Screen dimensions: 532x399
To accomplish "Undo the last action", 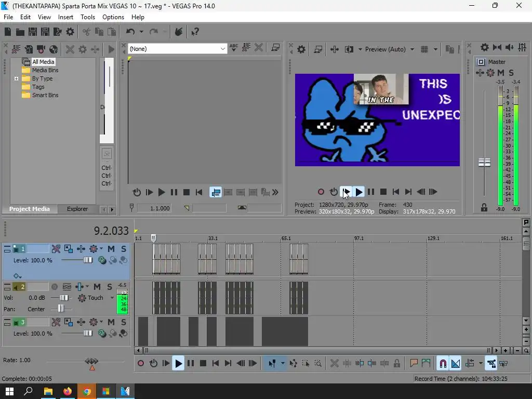I will [x=130, y=32].
